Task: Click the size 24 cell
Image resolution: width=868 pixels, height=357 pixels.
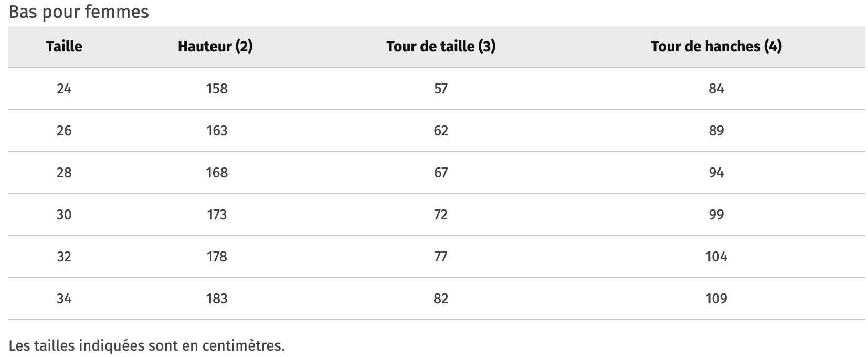Action: [x=64, y=89]
